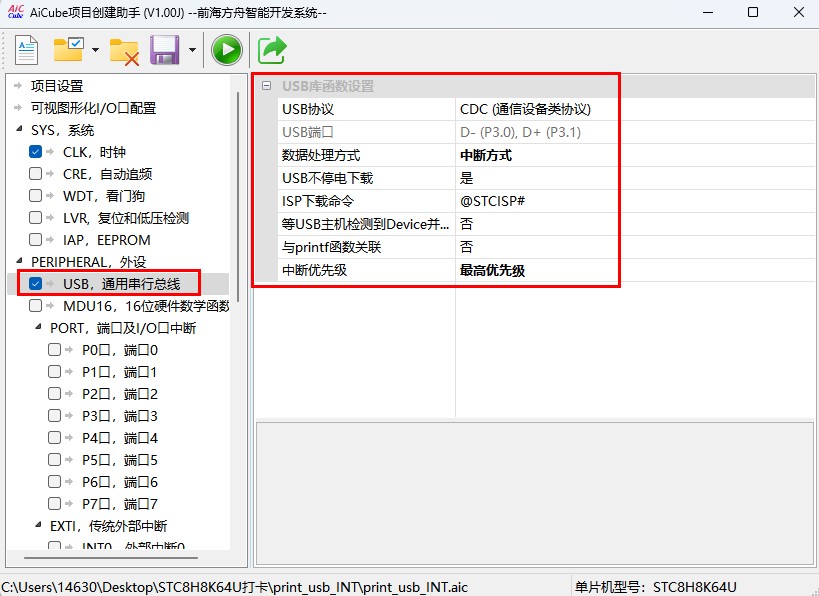819x596 pixels.
Task: Enable the IAP，EEPROM checkbox
Action: 36,239
